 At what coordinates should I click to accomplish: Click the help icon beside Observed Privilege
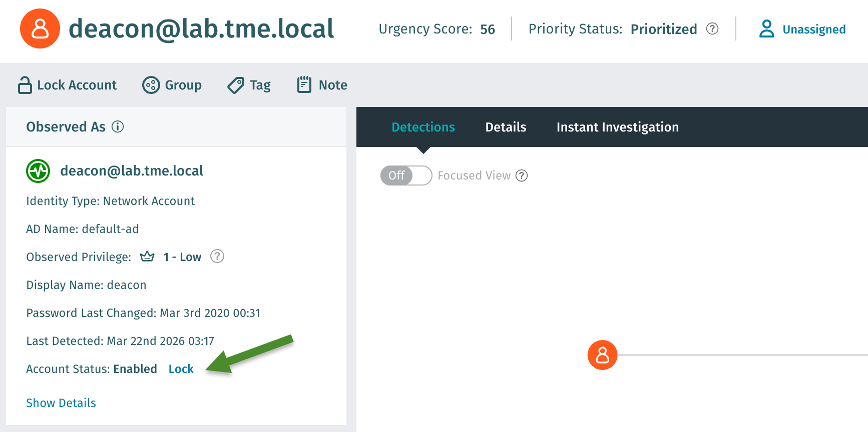(217, 256)
